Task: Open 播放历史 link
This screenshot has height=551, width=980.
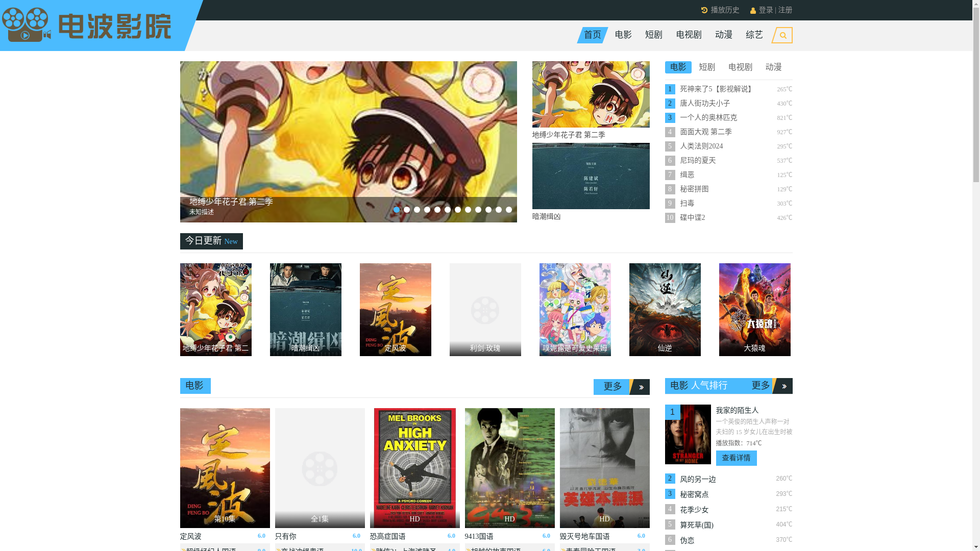Action: pyautogui.click(x=725, y=10)
